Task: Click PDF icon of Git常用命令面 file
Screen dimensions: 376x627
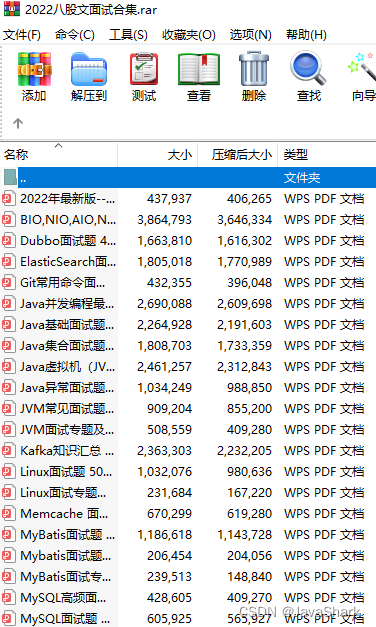Action: click(9, 283)
